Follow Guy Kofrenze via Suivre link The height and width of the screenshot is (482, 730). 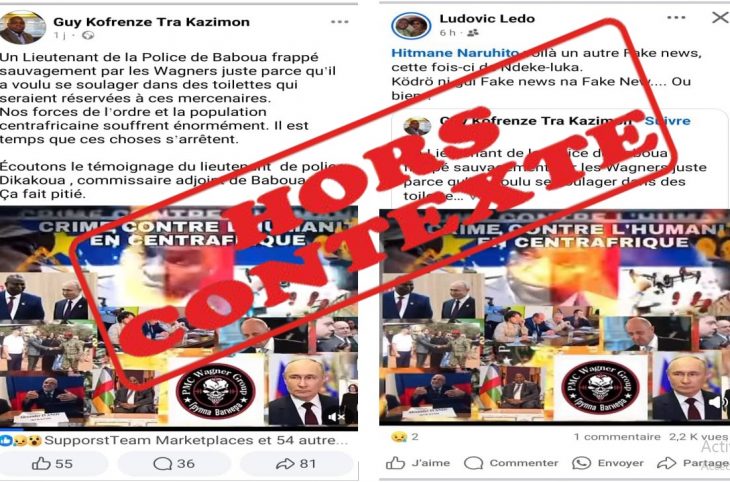[667, 121]
